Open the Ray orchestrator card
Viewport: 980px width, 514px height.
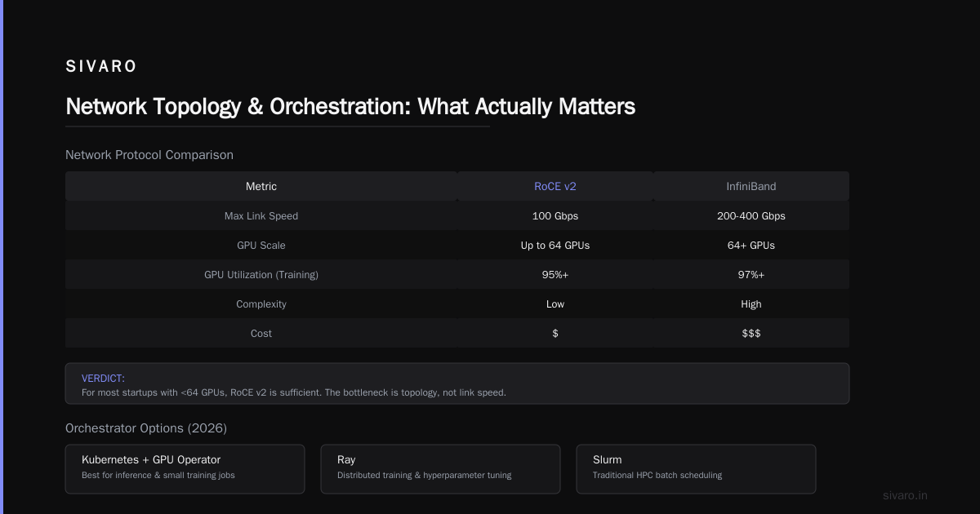click(440, 469)
